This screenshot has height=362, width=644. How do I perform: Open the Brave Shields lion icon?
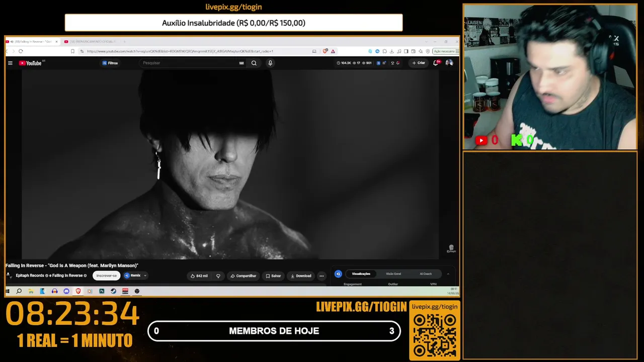click(326, 51)
